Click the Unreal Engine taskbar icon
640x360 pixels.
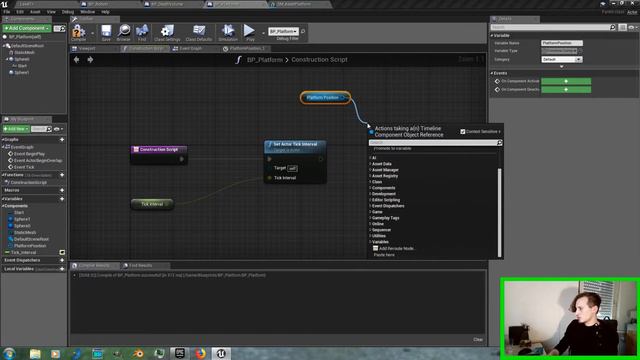pyautogui.click(x=221, y=353)
